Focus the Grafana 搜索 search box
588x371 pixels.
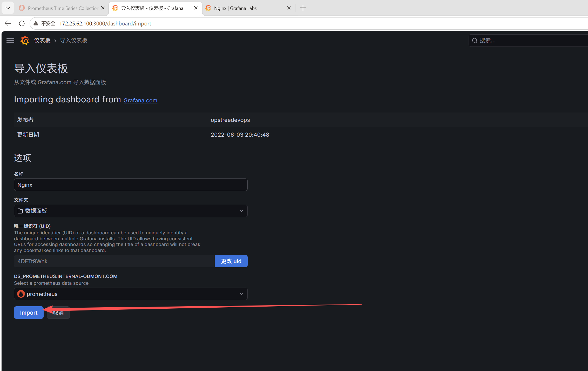click(x=528, y=41)
